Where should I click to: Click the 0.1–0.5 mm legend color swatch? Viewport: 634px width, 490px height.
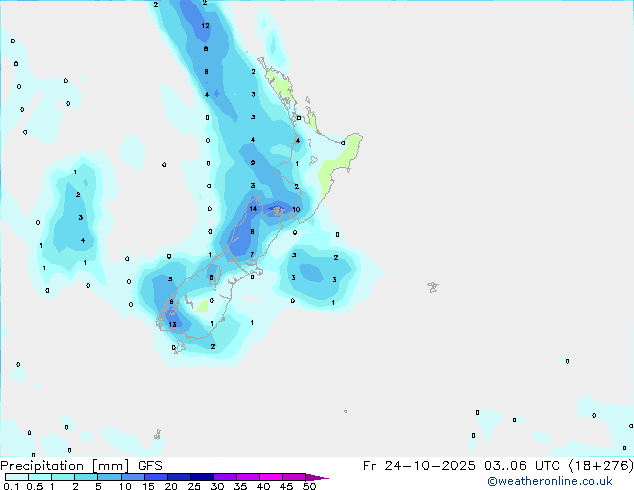[17, 477]
